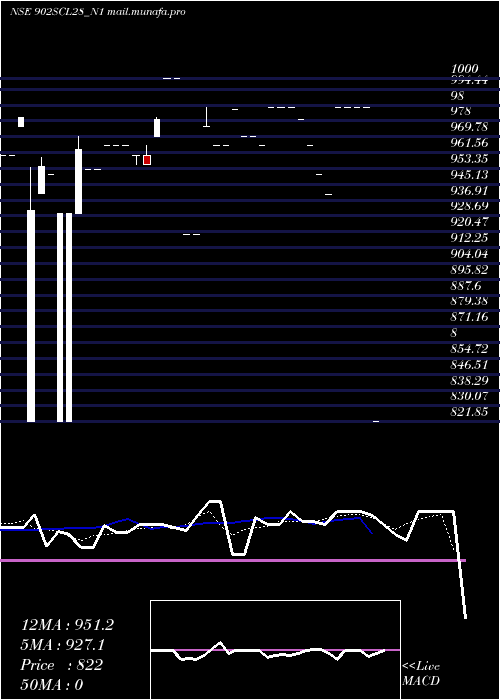Click the 961.56 price level label

tap(469, 143)
